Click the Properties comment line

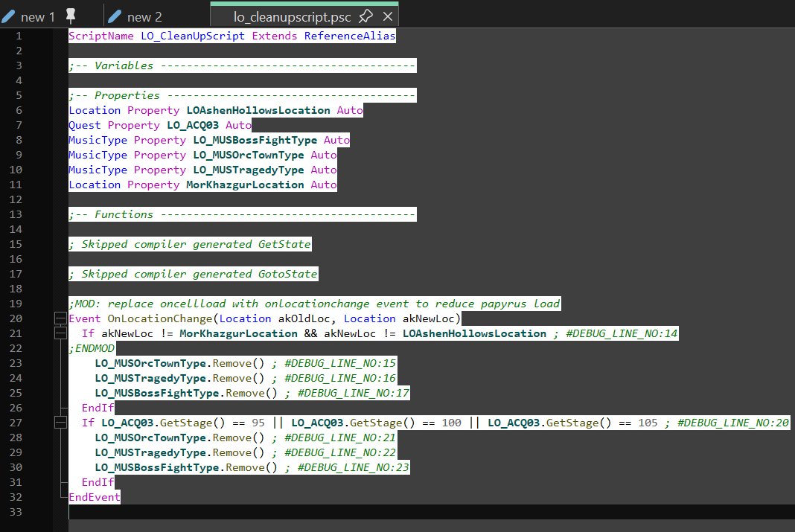pos(243,95)
